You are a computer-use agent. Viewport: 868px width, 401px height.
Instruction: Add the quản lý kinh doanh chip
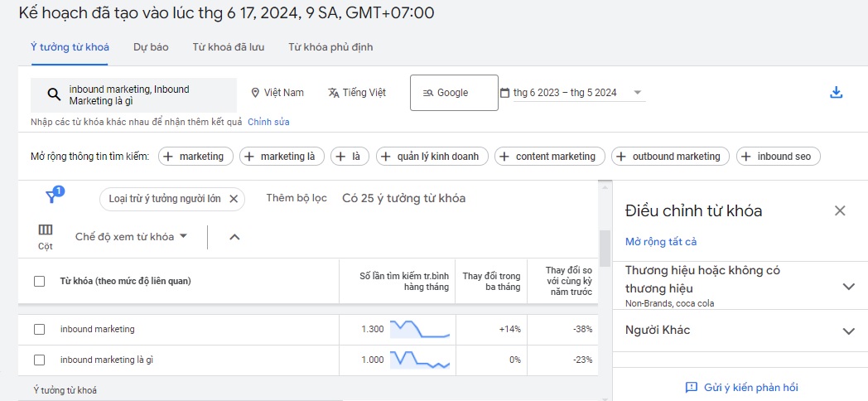(432, 157)
